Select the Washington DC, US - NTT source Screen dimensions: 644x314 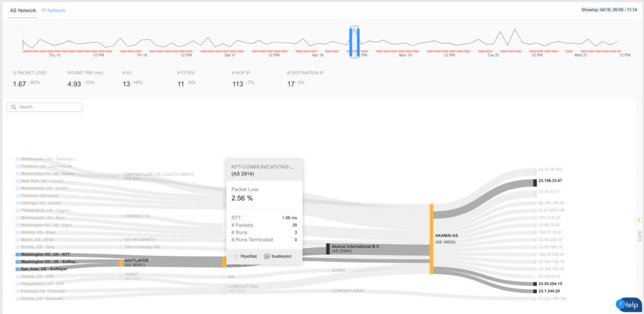[x=45, y=254]
